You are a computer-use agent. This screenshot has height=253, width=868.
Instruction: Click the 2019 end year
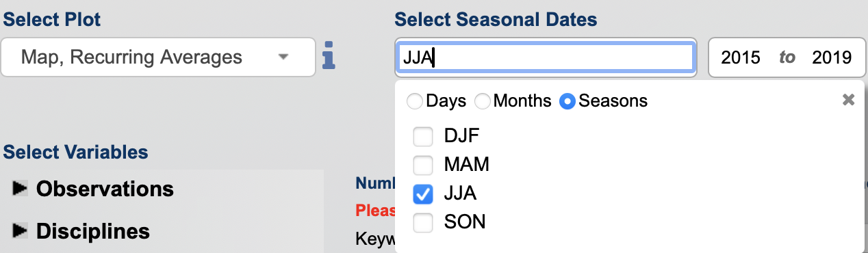(x=831, y=58)
